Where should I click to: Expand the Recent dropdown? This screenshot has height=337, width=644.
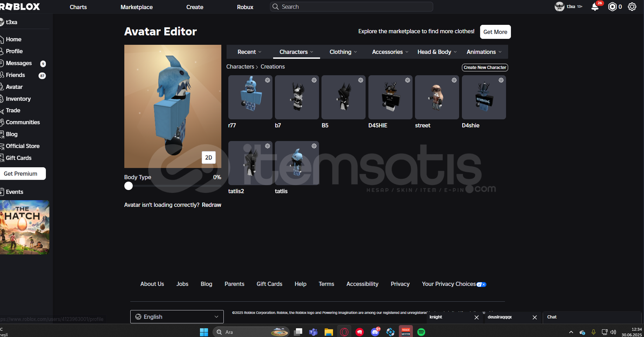249,52
